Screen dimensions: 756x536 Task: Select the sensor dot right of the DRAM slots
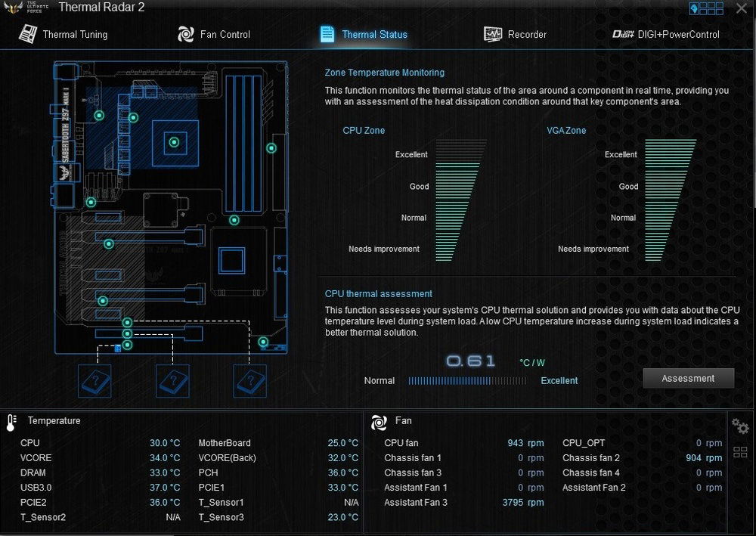coord(271,148)
